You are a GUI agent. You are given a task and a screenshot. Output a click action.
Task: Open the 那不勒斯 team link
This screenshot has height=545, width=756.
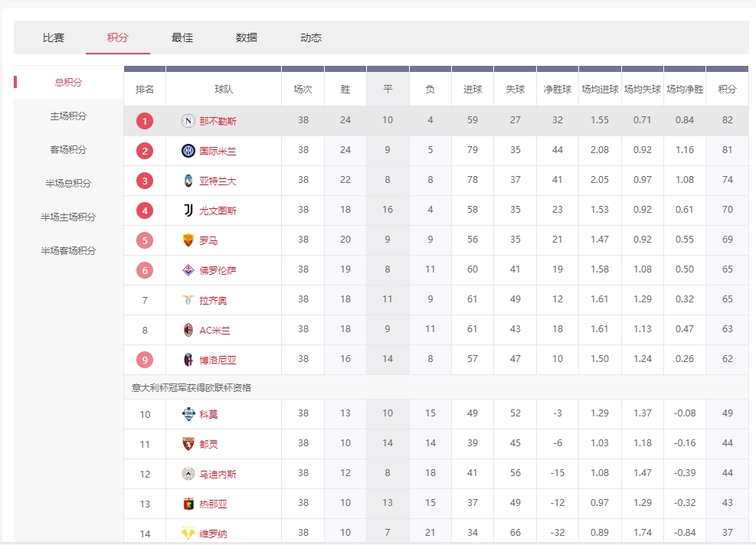(218, 121)
